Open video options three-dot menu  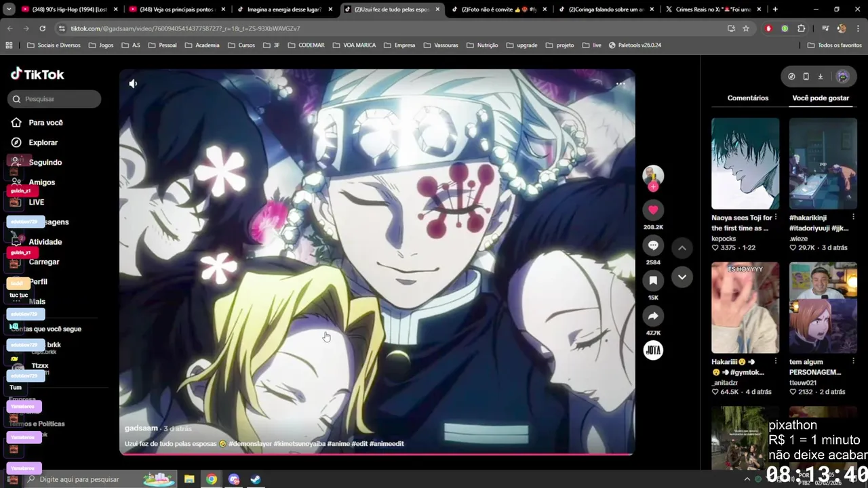pos(620,83)
